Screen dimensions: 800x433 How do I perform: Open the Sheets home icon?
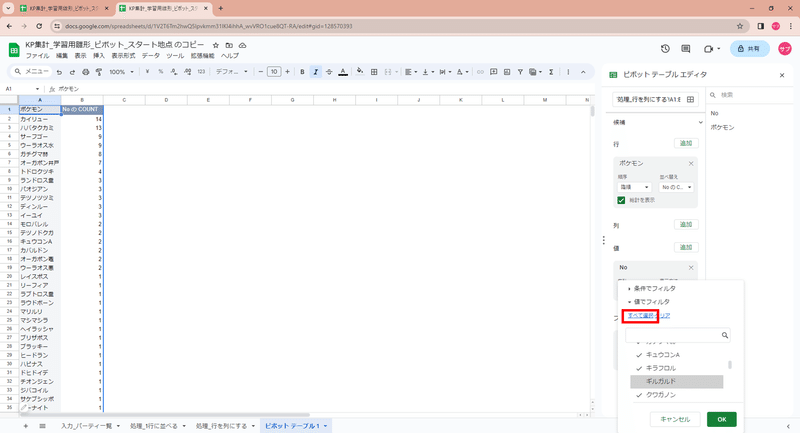pyautogui.click(x=14, y=49)
